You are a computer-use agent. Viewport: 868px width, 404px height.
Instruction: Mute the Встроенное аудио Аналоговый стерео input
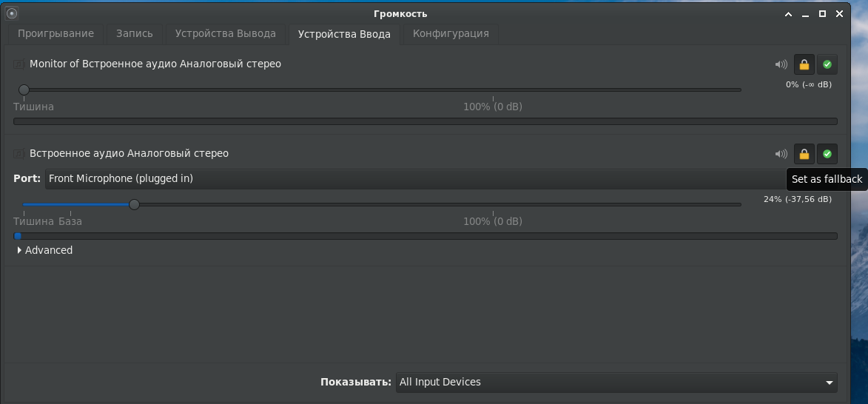click(x=781, y=154)
